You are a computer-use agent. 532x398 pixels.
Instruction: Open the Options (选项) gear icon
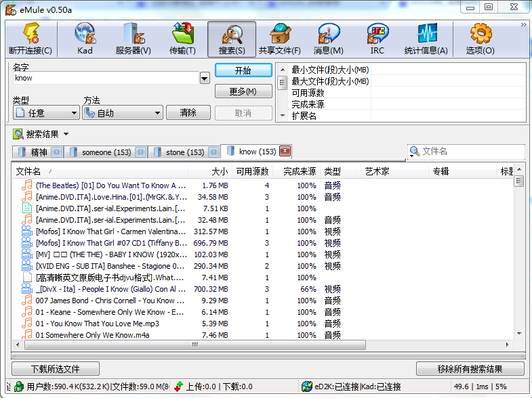(480, 39)
